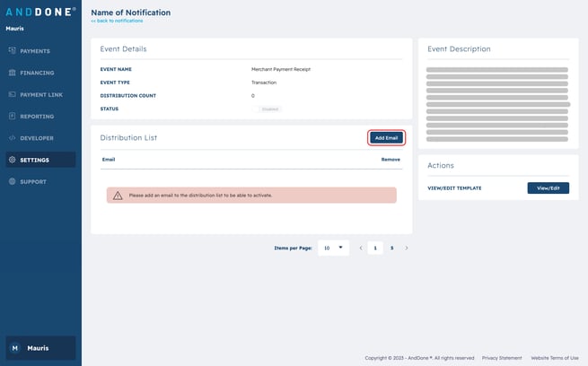Go to previous page with left chevron

(x=361, y=248)
